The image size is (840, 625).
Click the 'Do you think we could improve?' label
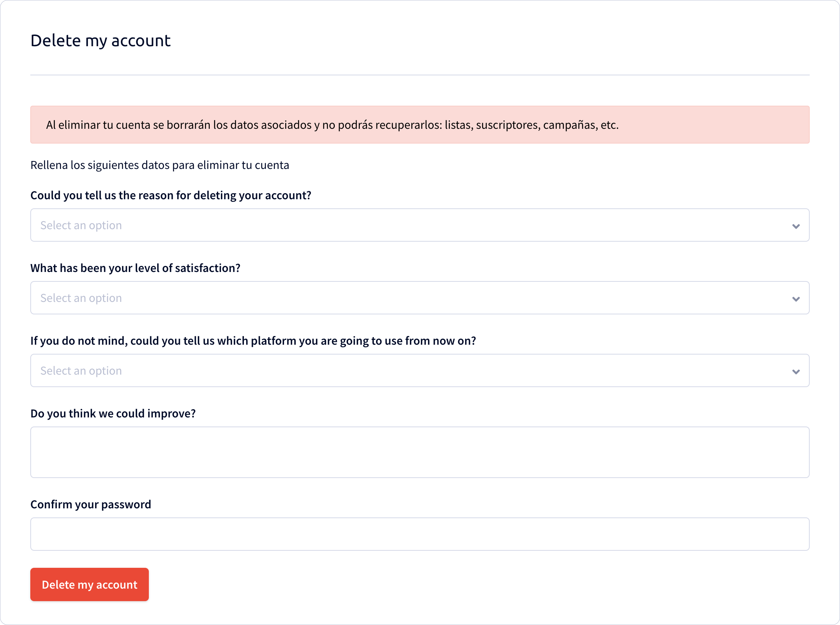[113, 414]
